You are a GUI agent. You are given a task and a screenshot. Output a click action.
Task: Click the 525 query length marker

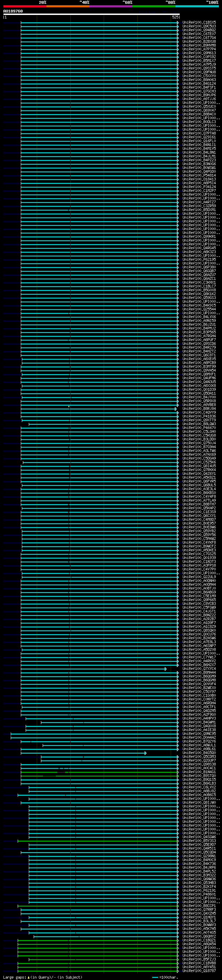(x=175, y=17)
